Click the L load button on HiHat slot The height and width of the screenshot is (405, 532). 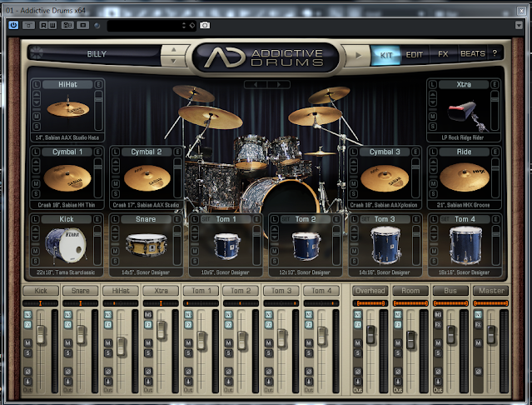tap(37, 84)
